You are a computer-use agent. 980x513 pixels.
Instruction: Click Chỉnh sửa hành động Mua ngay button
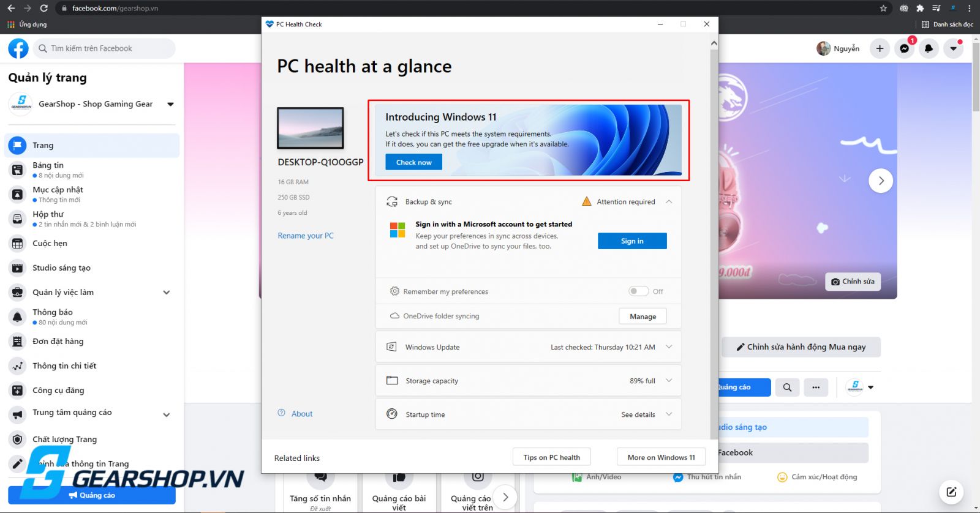click(801, 347)
